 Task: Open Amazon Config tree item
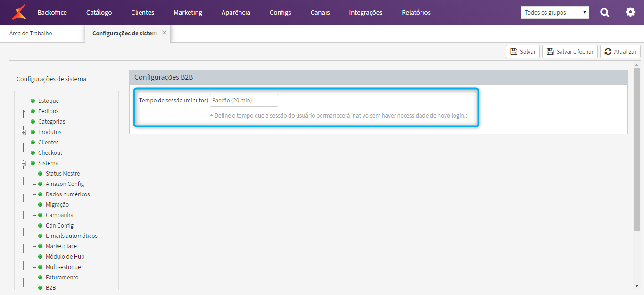65,184
